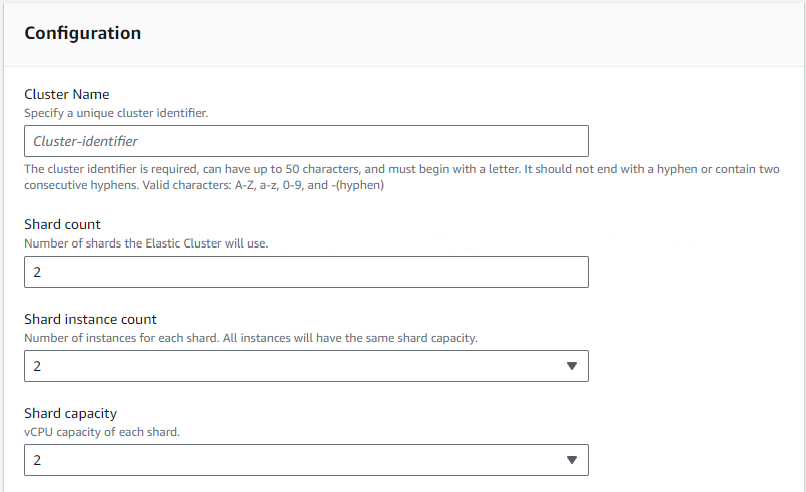
Task: Focus the Shard count text box
Action: click(306, 272)
